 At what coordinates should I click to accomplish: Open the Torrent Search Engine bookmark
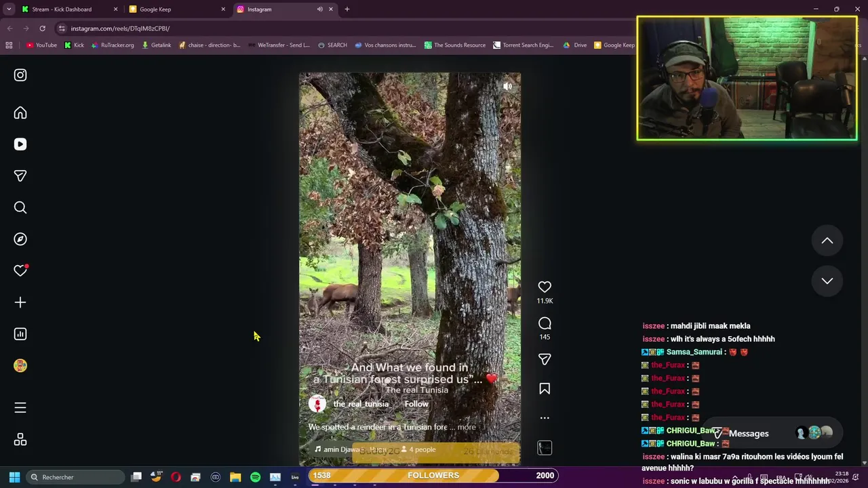click(524, 45)
